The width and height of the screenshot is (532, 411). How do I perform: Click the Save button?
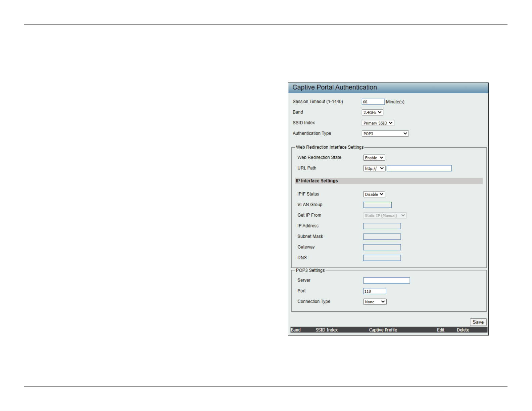point(478,322)
